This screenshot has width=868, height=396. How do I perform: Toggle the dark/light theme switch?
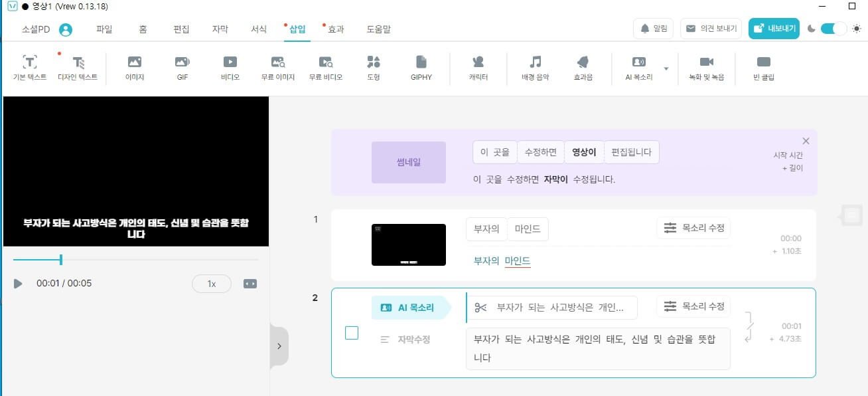point(834,29)
